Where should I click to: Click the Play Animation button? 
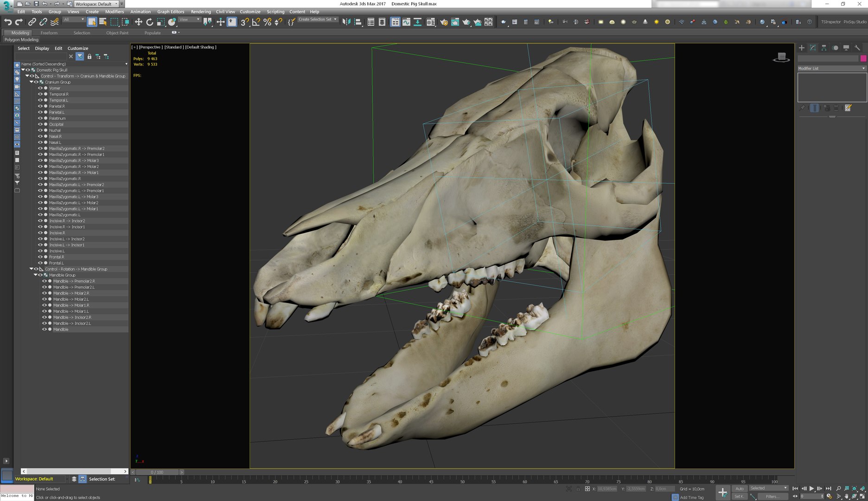[811, 488]
